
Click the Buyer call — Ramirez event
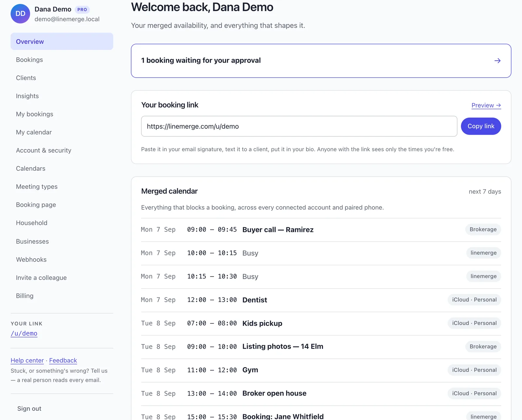278,230
